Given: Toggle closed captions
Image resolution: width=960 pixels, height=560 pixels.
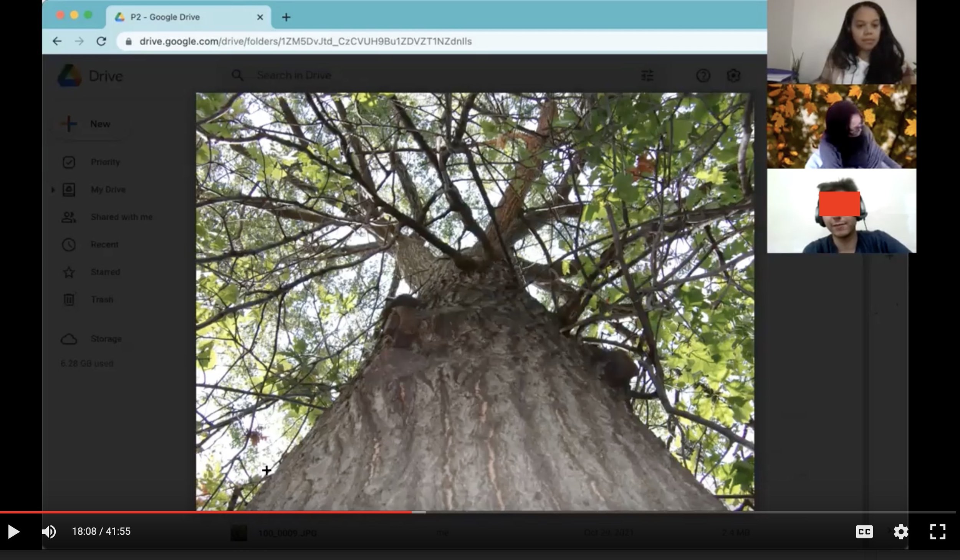Looking at the screenshot, I should click(864, 532).
